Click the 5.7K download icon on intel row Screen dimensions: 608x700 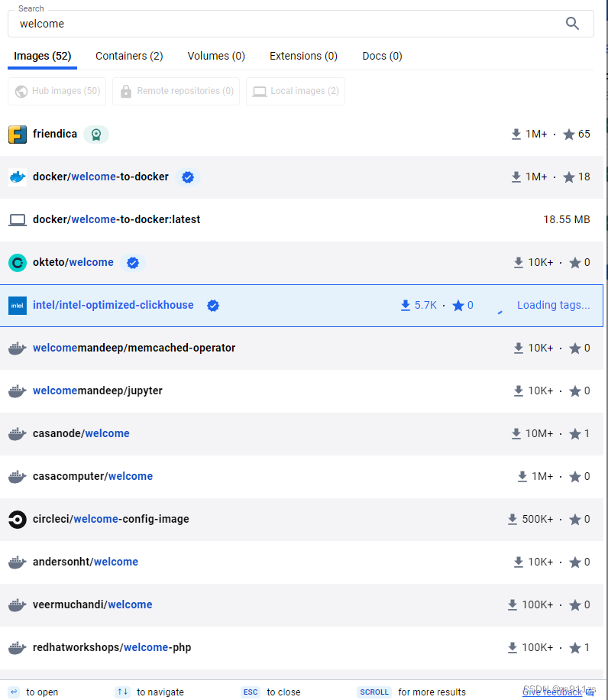[405, 306]
